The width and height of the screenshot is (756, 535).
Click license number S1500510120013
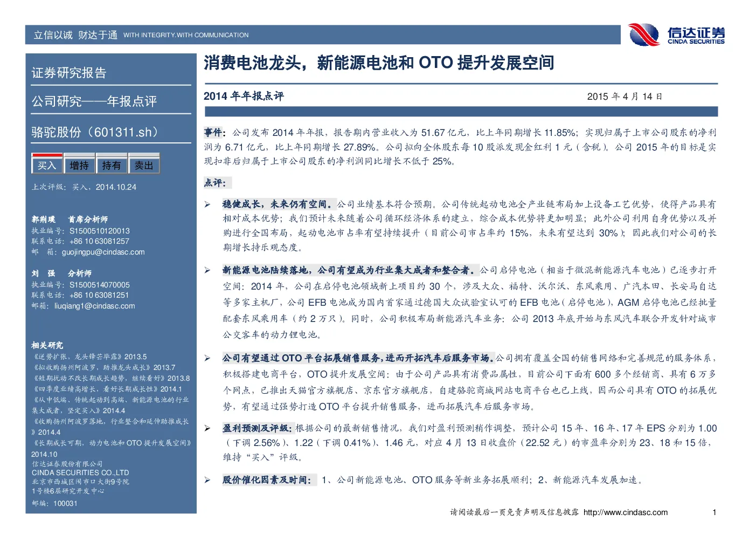point(100,231)
